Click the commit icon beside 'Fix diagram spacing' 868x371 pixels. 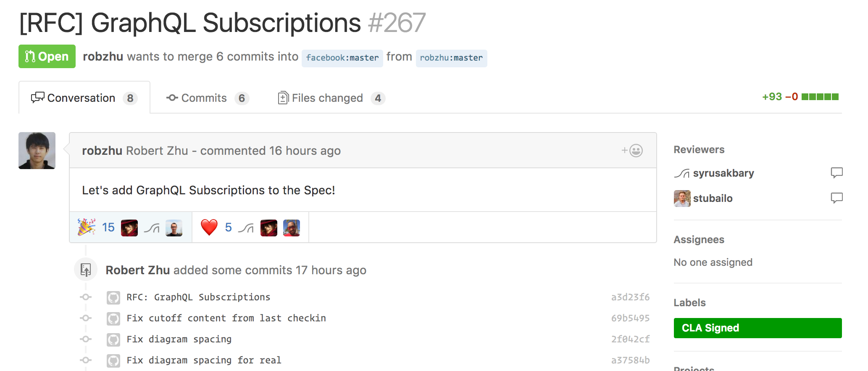click(86, 339)
